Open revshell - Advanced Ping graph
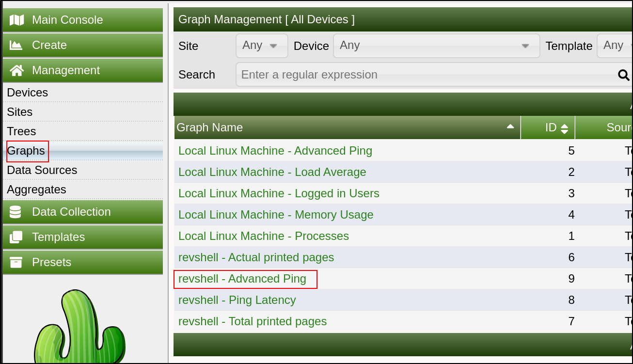Viewport: 633px width, 364px height. point(242,279)
